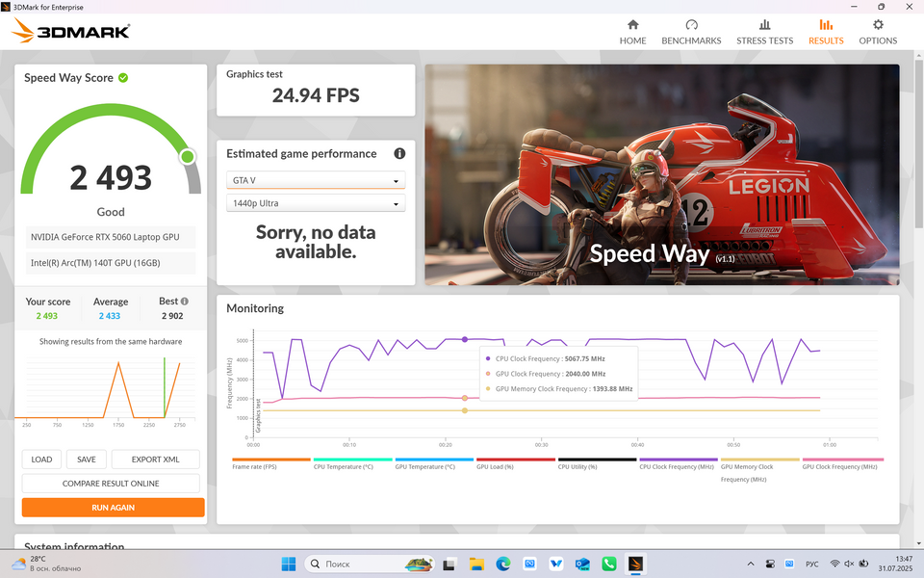This screenshot has width=924, height=578.
Task: Click the LOAD button
Action: coord(41,459)
